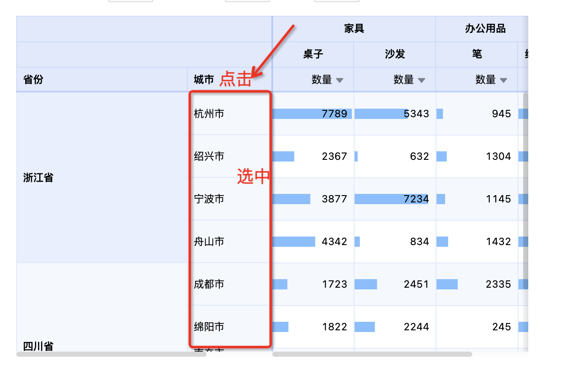Click the horizontal scrollbar under data columns
Screen dimensions: 588x387
(x=372, y=354)
